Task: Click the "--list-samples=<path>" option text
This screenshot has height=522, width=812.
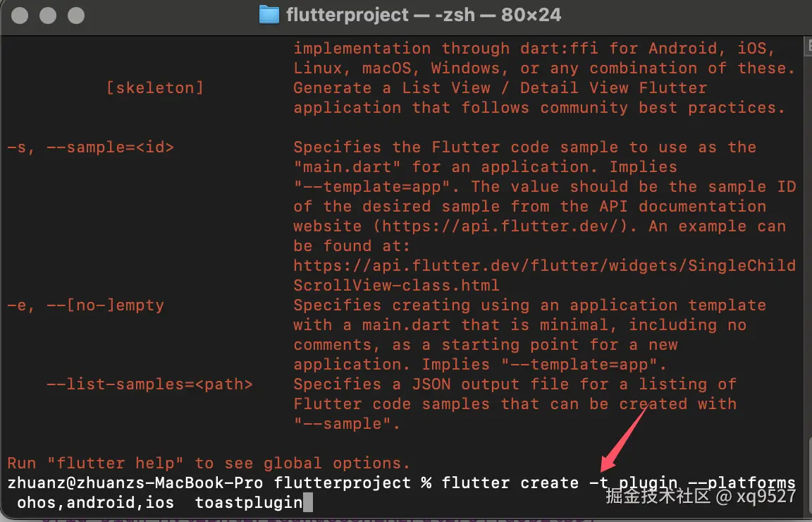Action: (x=149, y=384)
